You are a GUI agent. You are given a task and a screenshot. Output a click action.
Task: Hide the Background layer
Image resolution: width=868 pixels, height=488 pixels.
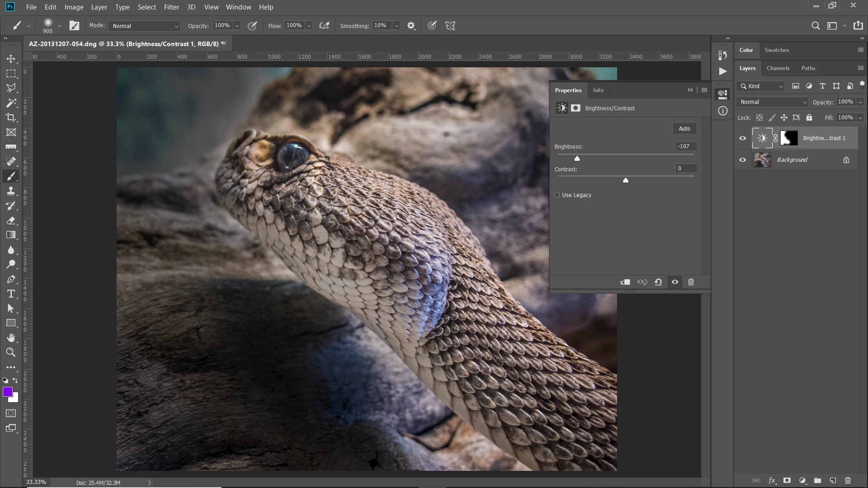(x=742, y=160)
